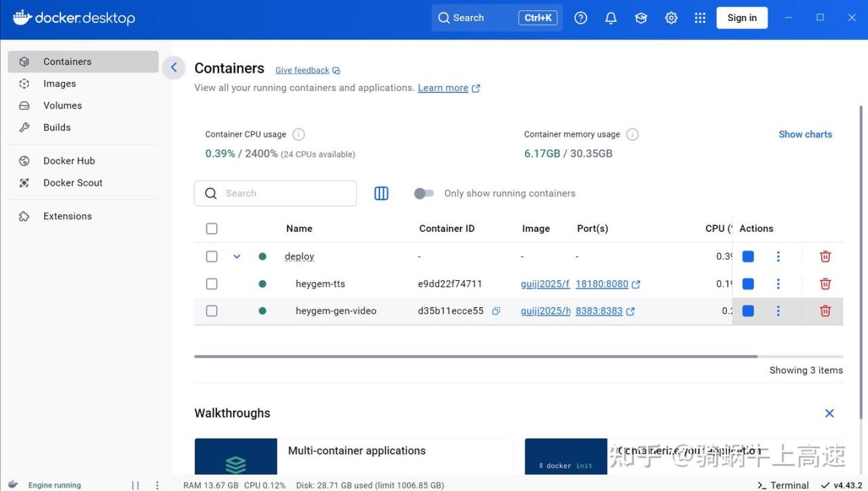Click the Sign in button

click(742, 18)
